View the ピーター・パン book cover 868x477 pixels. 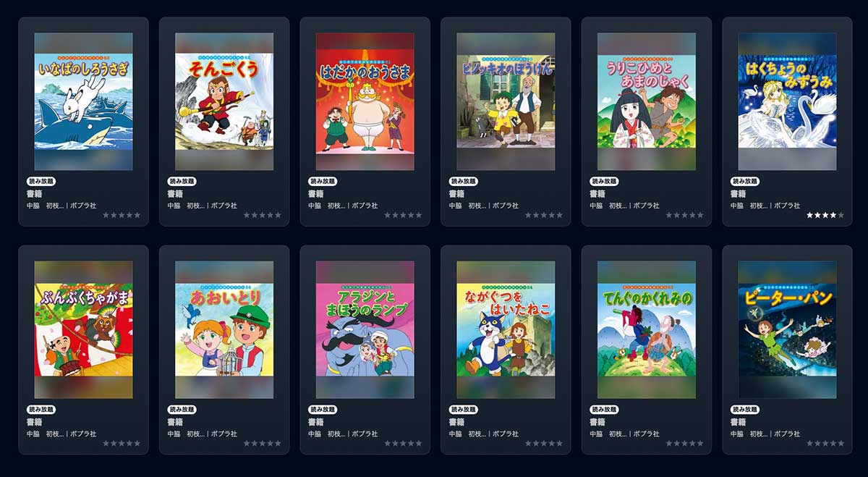pos(787,329)
